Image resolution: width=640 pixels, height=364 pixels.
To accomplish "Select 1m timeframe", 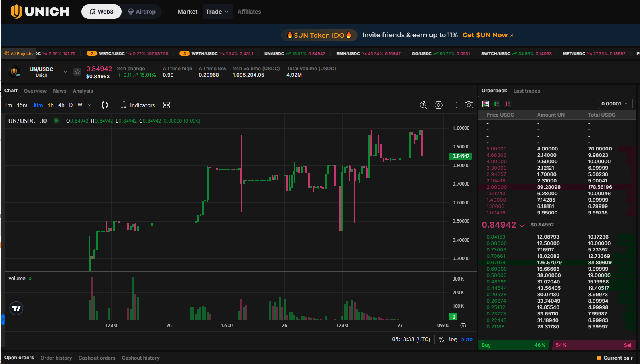I will coord(8,105).
